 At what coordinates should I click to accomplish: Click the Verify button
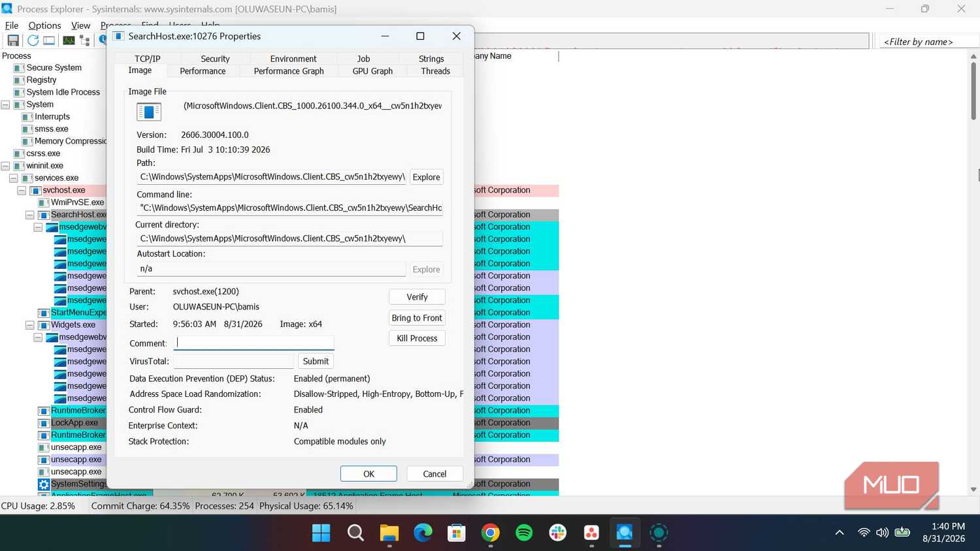coord(417,297)
